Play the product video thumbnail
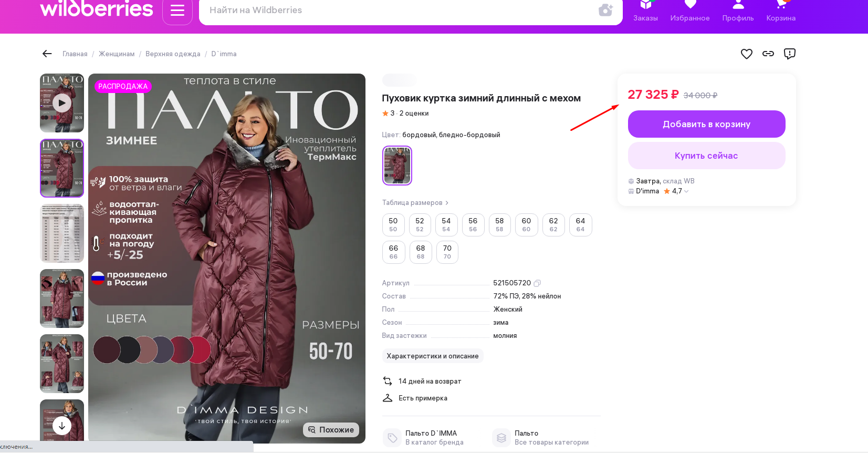The image size is (868, 453). click(x=62, y=103)
